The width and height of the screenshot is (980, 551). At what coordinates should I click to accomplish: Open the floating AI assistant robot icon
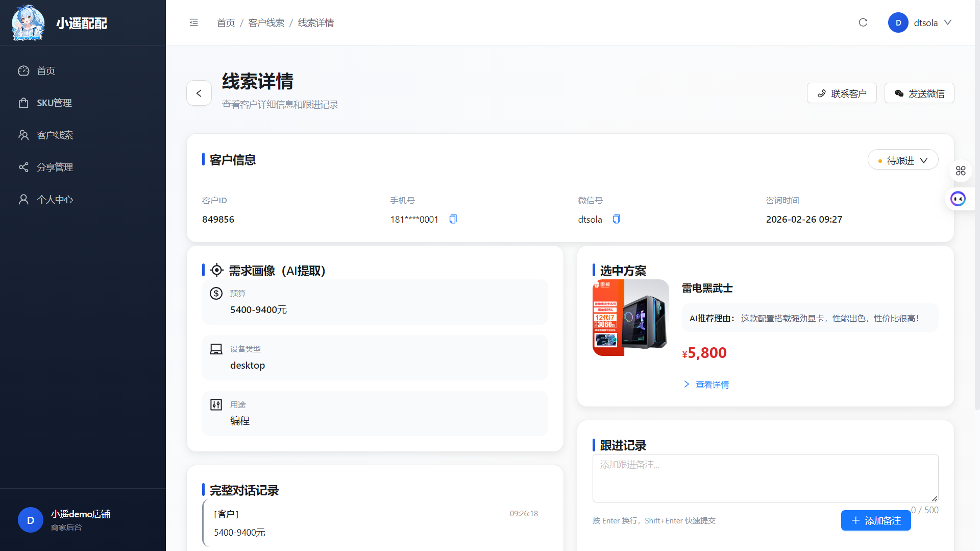[958, 199]
